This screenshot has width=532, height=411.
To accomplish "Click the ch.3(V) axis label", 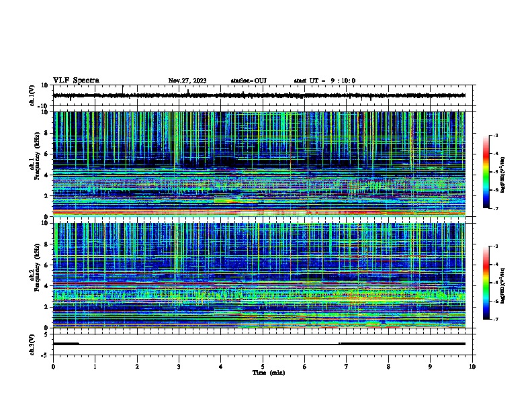I will [x=32, y=345].
